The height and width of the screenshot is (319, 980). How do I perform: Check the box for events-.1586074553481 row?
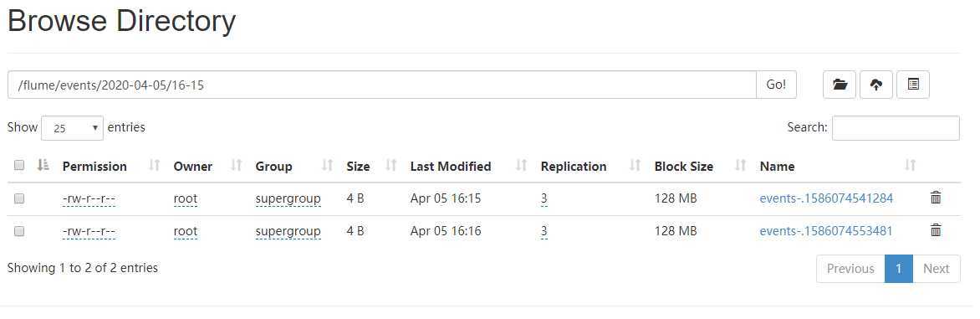tap(19, 231)
